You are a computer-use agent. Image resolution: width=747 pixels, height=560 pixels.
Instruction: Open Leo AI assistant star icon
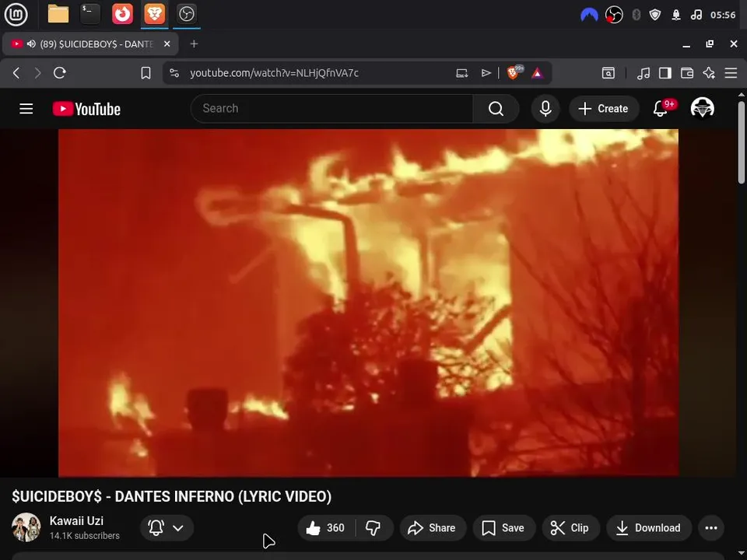tap(709, 73)
